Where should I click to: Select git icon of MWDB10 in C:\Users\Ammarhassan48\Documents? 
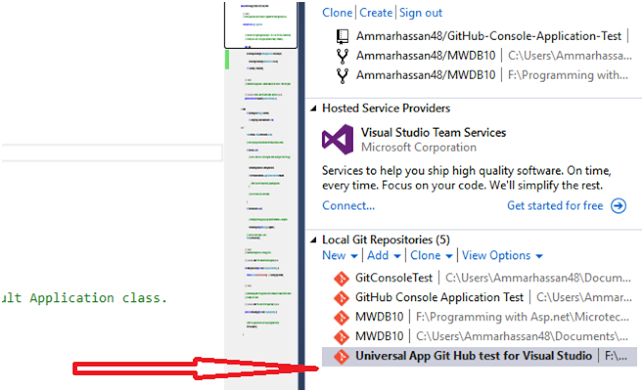pyautogui.click(x=341, y=337)
